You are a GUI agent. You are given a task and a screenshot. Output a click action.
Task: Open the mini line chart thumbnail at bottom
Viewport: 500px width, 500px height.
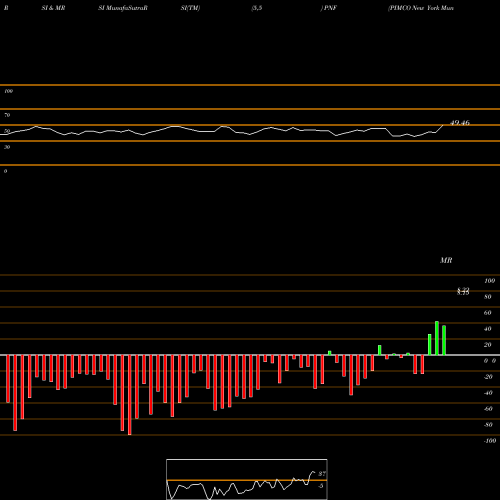[247, 479]
